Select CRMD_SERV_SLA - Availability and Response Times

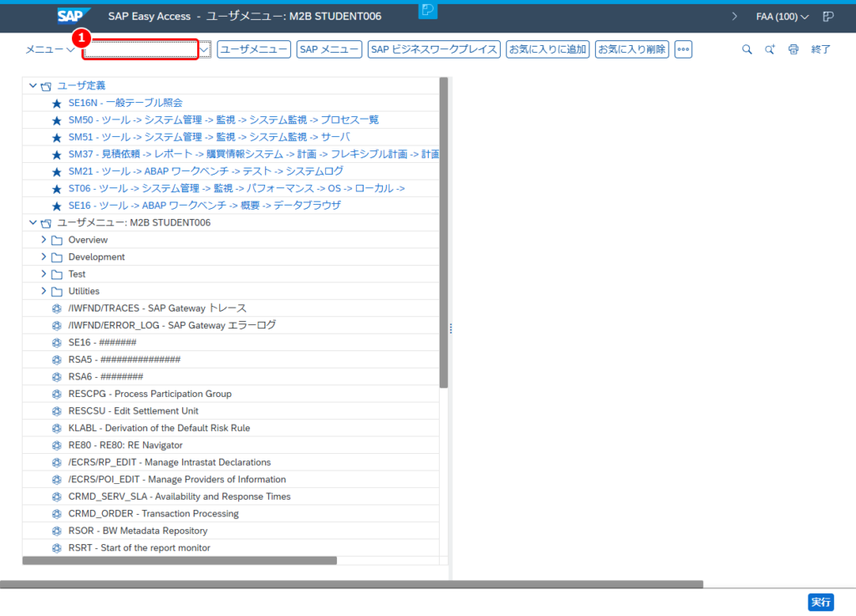tap(179, 496)
